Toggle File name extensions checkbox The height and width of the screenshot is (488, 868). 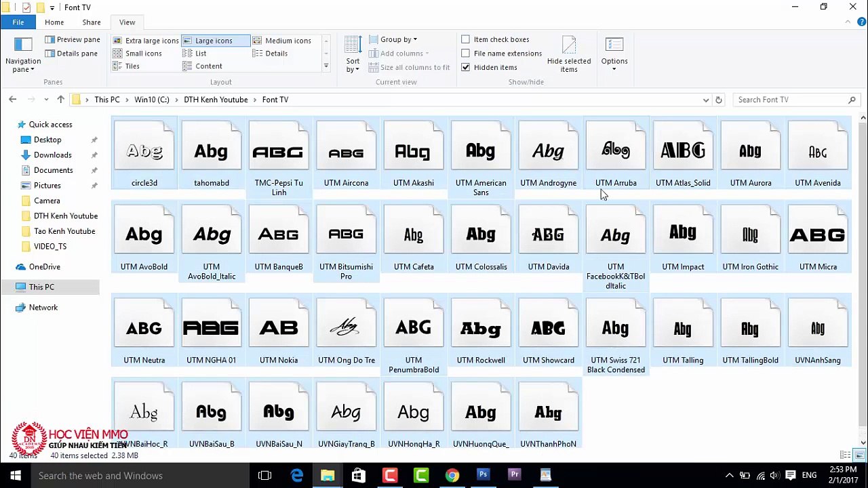(466, 54)
